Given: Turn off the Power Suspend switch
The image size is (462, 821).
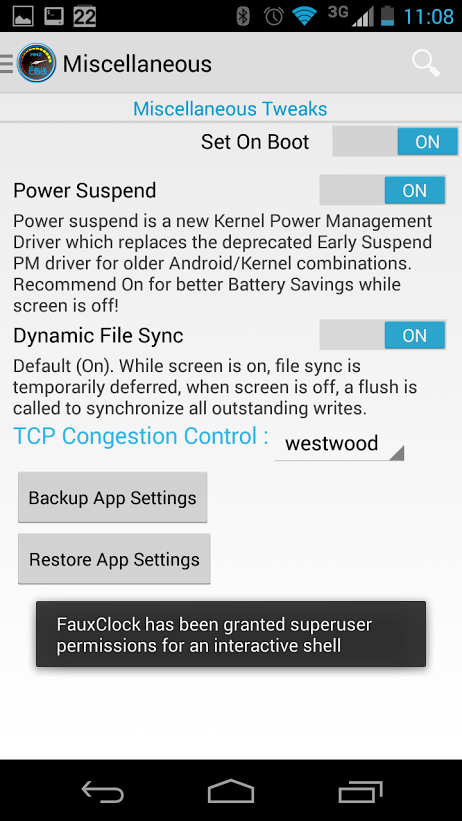Looking at the screenshot, I should (x=382, y=190).
